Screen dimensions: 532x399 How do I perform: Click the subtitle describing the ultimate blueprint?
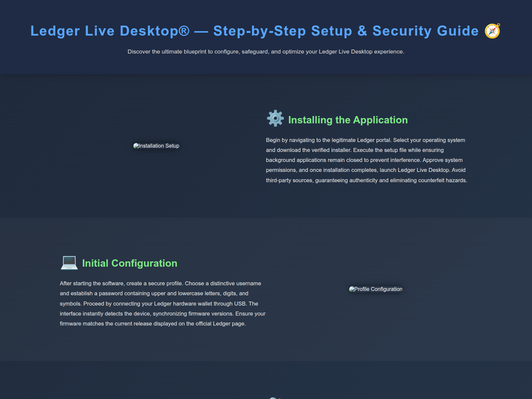click(266, 52)
